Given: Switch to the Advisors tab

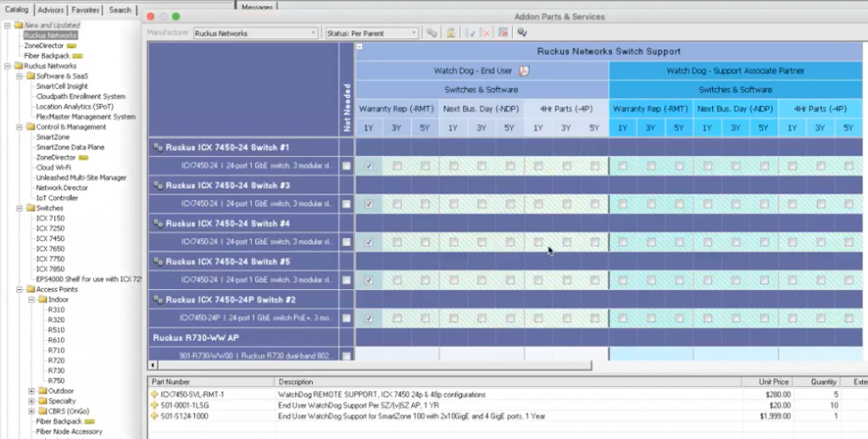Looking at the screenshot, I should point(51,10).
